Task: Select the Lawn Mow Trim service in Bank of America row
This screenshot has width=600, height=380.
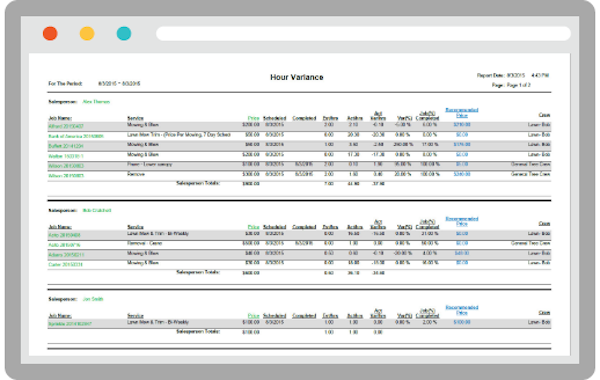Action: coord(179,135)
